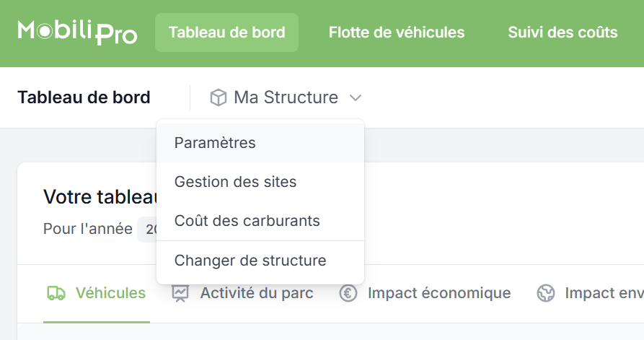Click the Tableau de bord navigation button
The image size is (644, 340).
226,32
